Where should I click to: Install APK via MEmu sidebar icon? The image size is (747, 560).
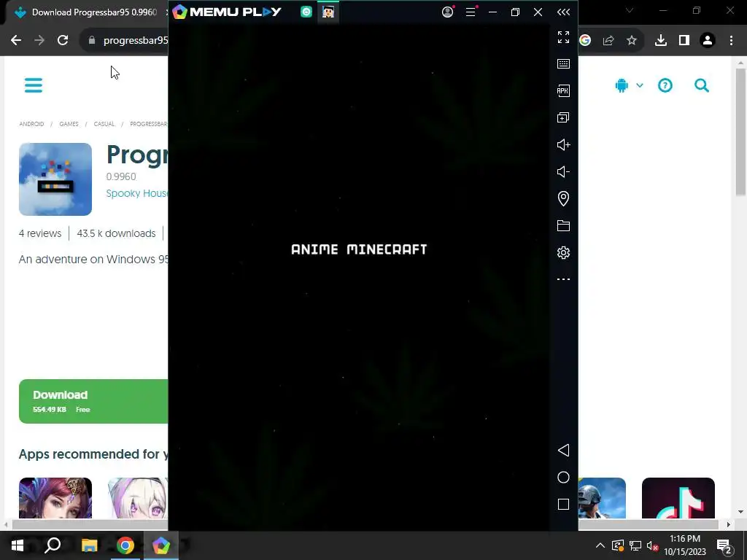[563, 90]
